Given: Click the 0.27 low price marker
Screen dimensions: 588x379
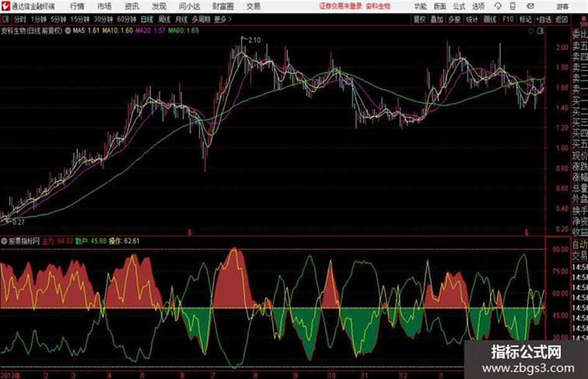Looking at the screenshot, I should tap(19, 222).
